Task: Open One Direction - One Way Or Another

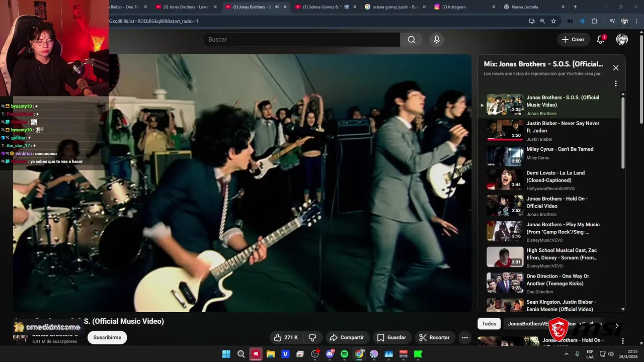Action: (x=553, y=283)
